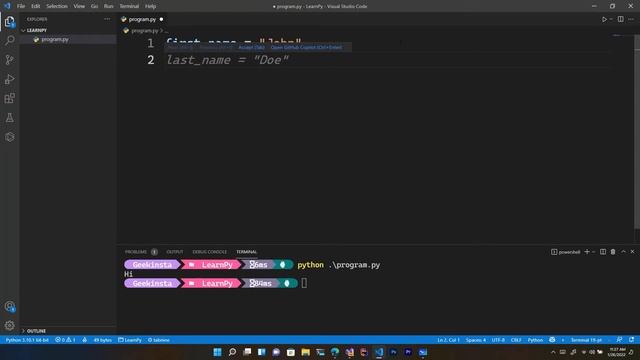Open editor More Actions ellipsis

(x=631, y=19)
